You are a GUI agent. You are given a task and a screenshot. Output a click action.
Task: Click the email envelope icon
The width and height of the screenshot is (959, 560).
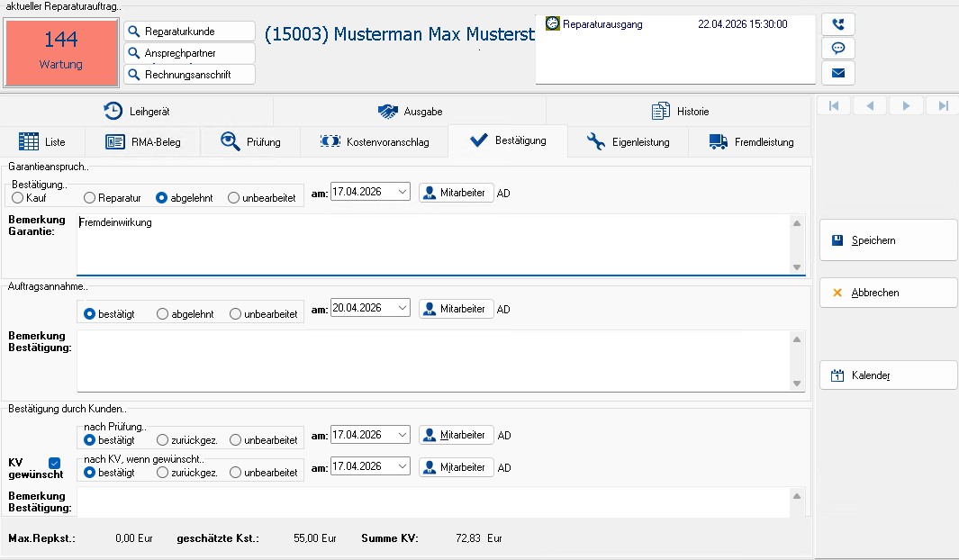pos(838,73)
